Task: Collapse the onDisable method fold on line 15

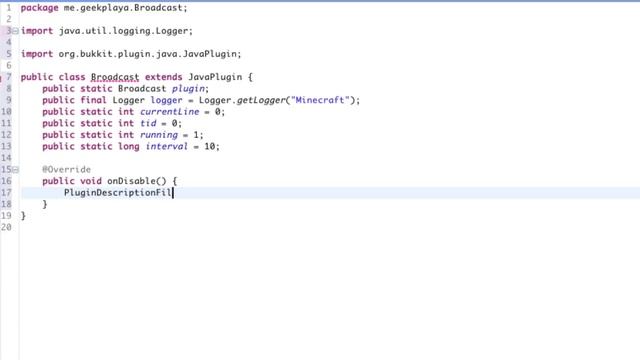Action: coord(16,169)
